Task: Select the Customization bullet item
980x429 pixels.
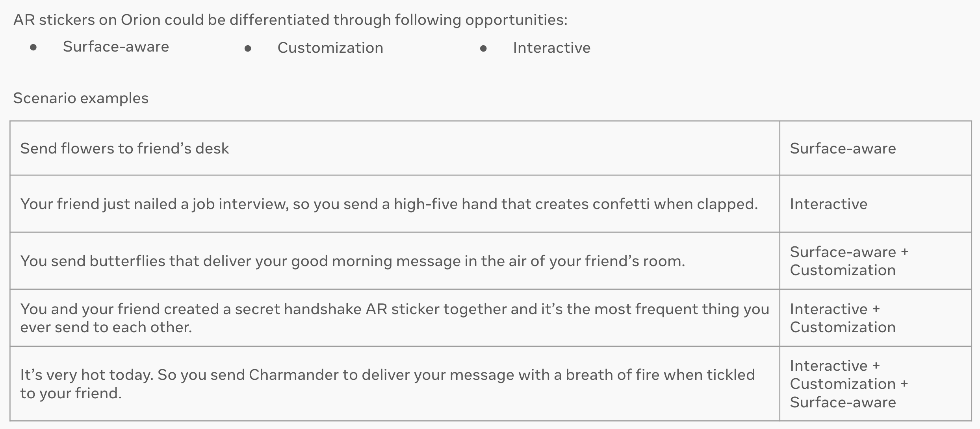Action: click(x=330, y=48)
